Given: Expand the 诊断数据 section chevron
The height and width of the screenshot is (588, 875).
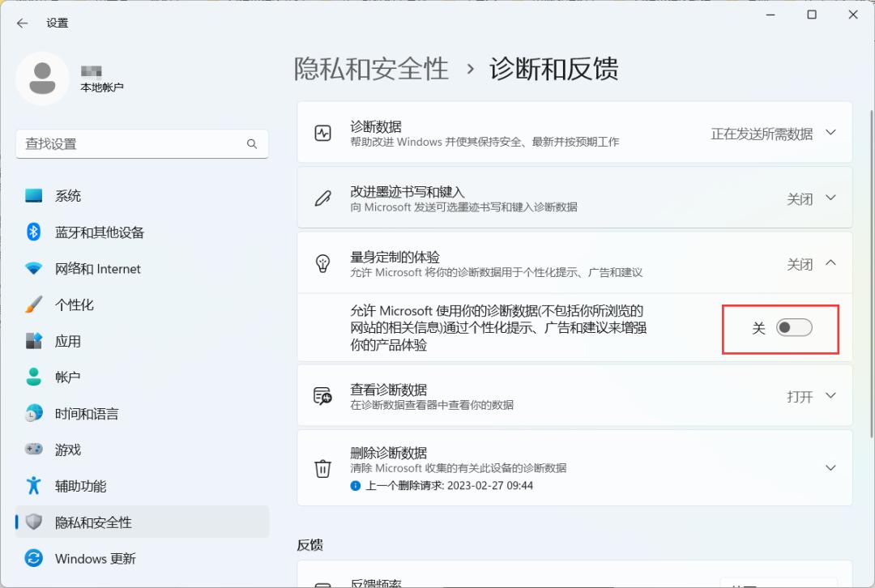Looking at the screenshot, I should 831,133.
